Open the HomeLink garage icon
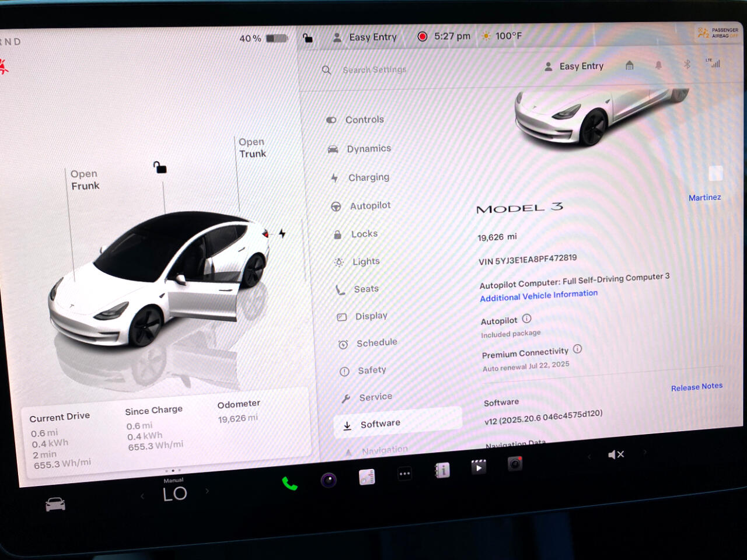This screenshot has height=560, width=747. click(x=630, y=65)
